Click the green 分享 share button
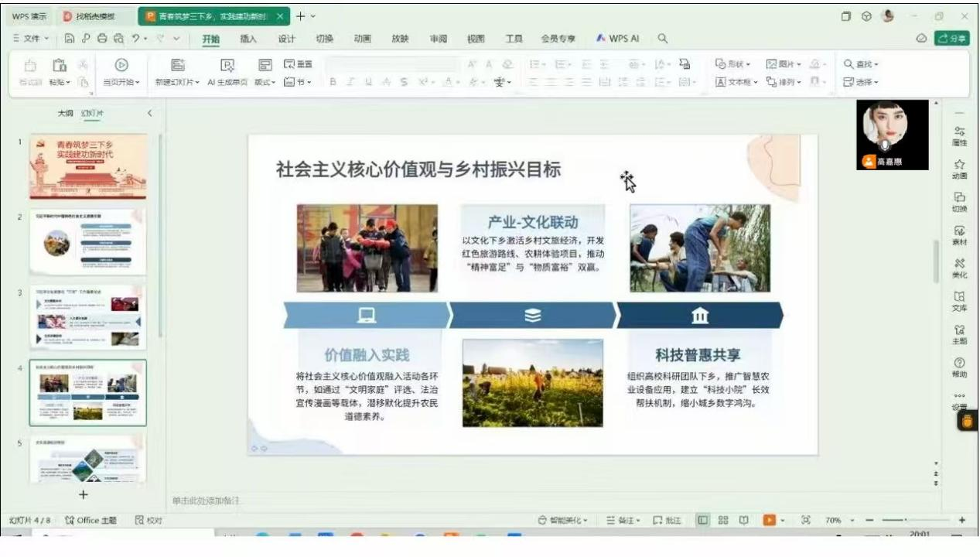This screenshot has width=980, height=557. pos(952,39)
